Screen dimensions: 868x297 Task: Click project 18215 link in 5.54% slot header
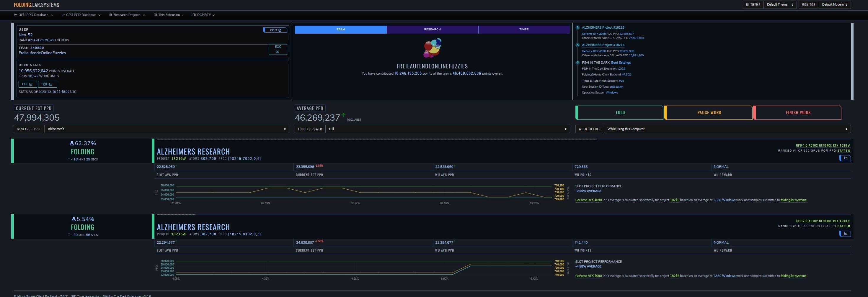178,234
